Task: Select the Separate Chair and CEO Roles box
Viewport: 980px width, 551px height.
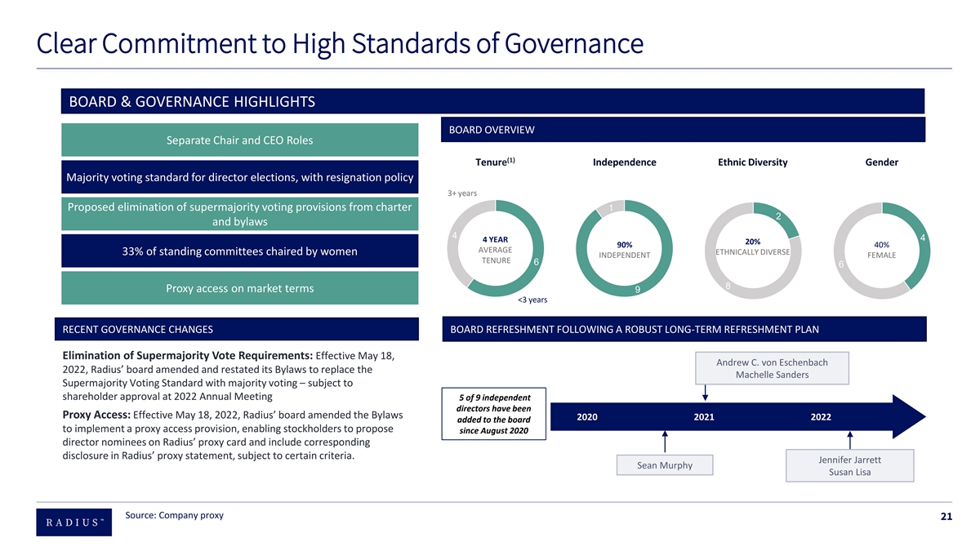Action: [x=240, y=140]
